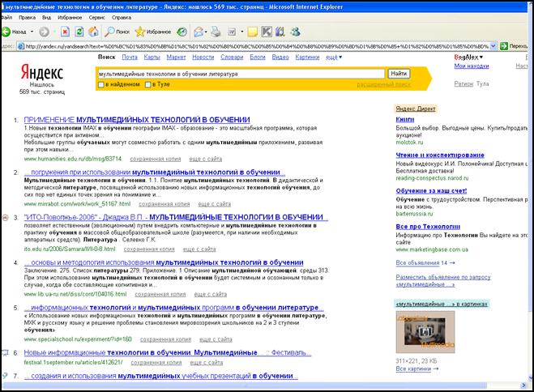
Task: Click the yellow note icon in toolbar
Action: [x=252, y=32]
